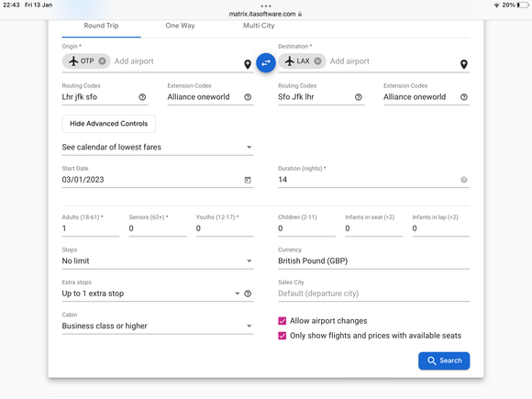Show help for Duration nights field
The image size is (532, 399).
coord(464,180)
